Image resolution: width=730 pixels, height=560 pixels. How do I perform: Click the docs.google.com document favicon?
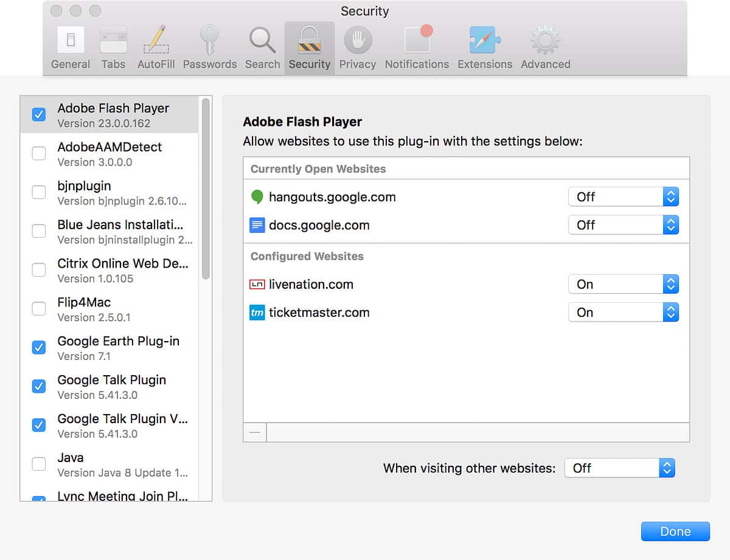point(257,225)
